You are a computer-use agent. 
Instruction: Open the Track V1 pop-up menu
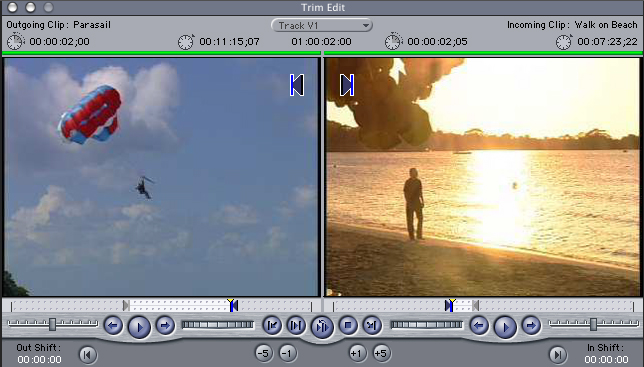[322, 25]
